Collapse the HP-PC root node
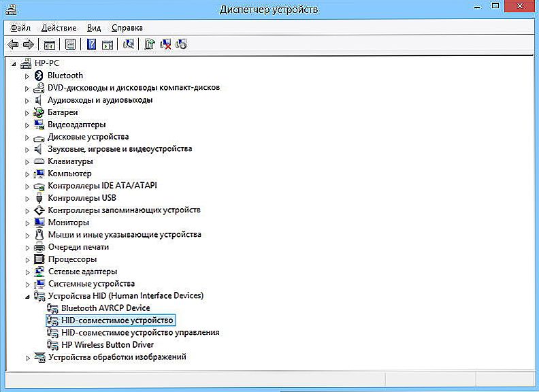 (x=14, y=63)
